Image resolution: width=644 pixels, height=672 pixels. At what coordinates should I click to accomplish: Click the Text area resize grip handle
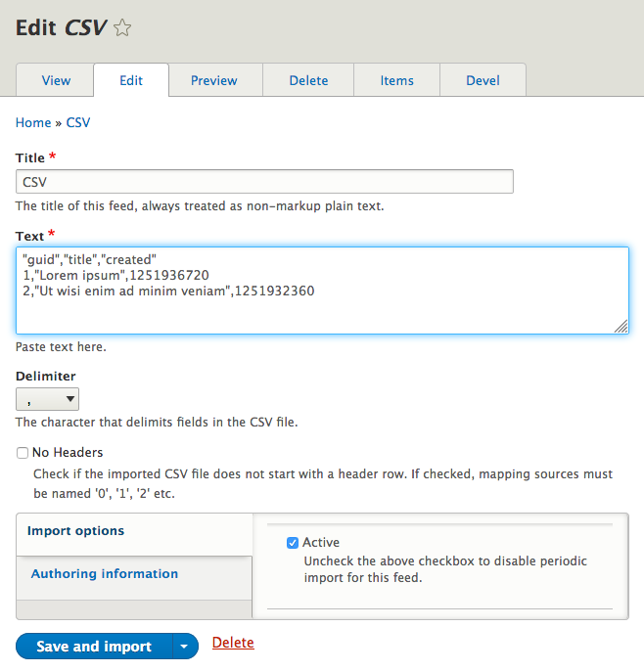tap(621, 328)
